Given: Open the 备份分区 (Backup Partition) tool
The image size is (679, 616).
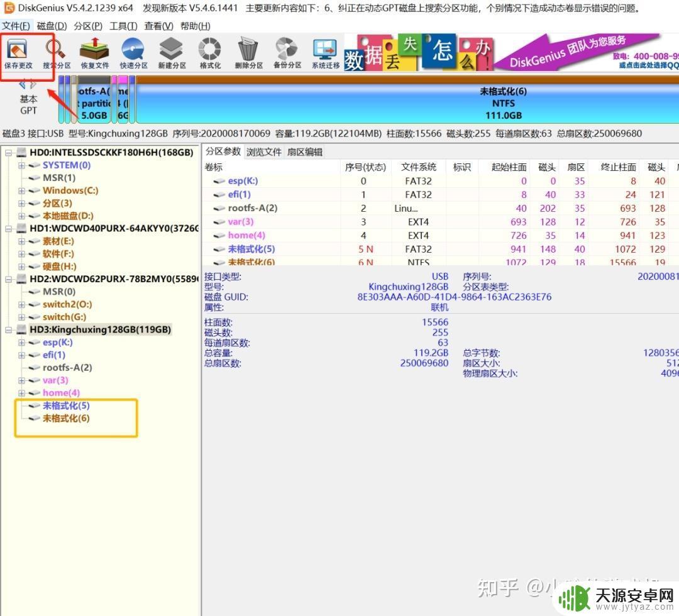Looking at the screenshot, I should tap(287, 53).
